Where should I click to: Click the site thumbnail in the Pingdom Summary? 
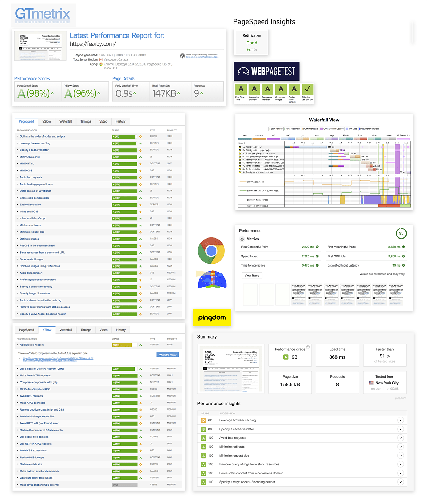pyautogui.click(x=231, y=369)
